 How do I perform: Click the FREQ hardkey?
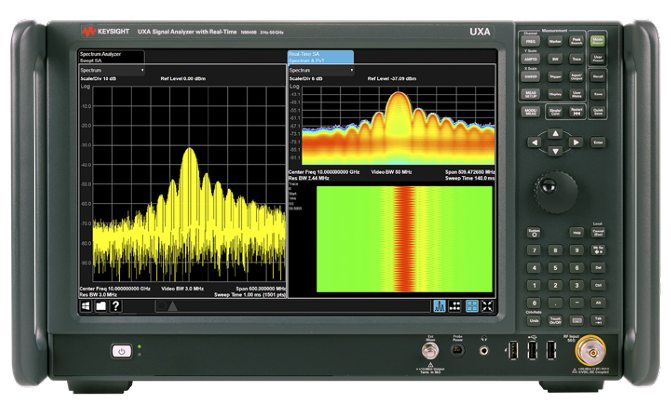(x=531, y=42)
